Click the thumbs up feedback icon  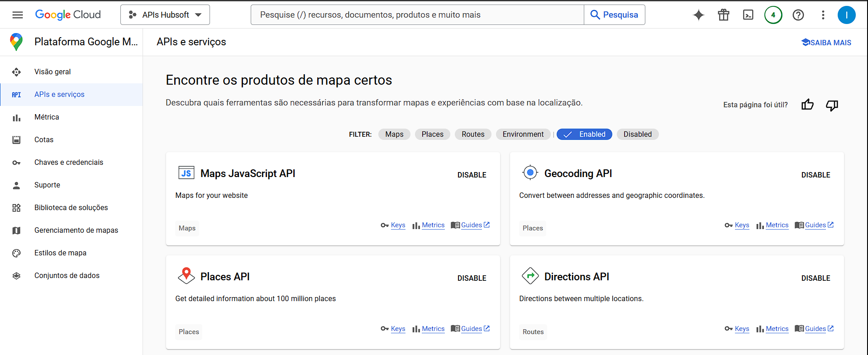(808, 105)
